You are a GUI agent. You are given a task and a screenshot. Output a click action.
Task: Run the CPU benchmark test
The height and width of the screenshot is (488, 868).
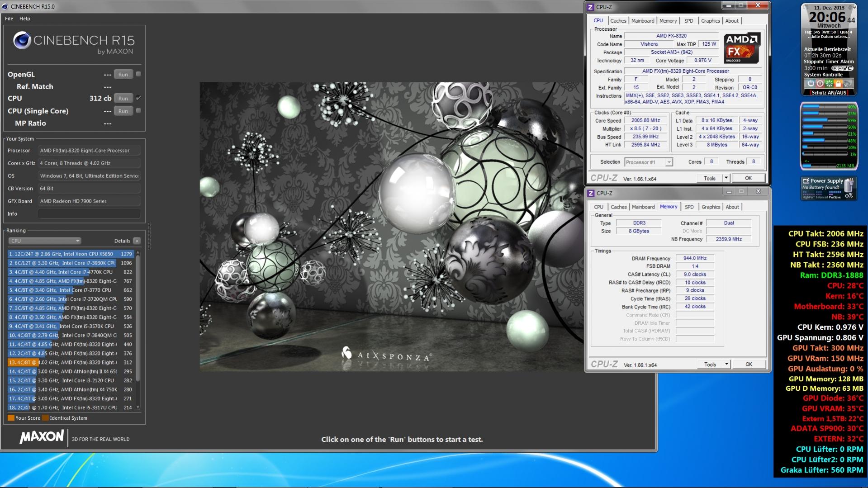click(123, 99)
